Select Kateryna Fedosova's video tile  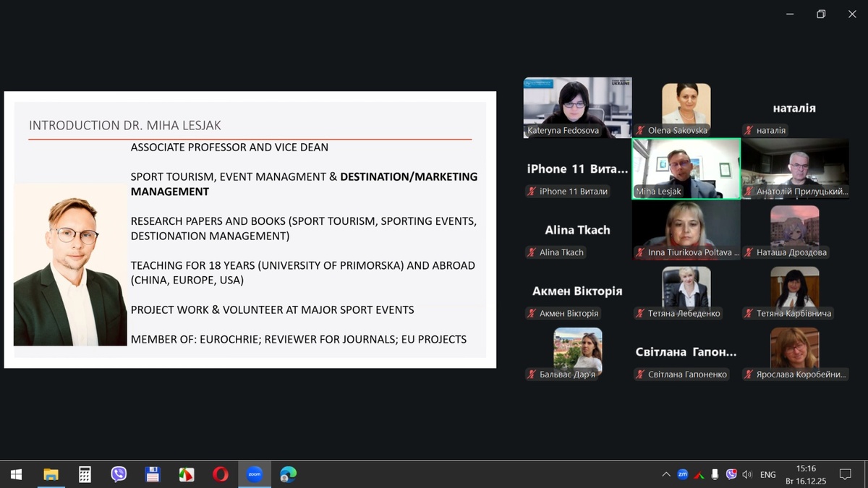pyautogui.click(x=577, y=107)
